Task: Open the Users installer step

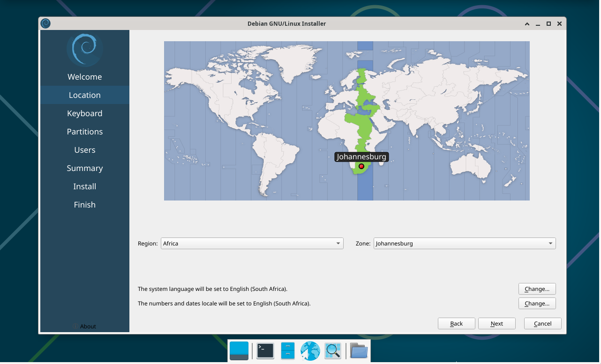Action: pos(85,149)
